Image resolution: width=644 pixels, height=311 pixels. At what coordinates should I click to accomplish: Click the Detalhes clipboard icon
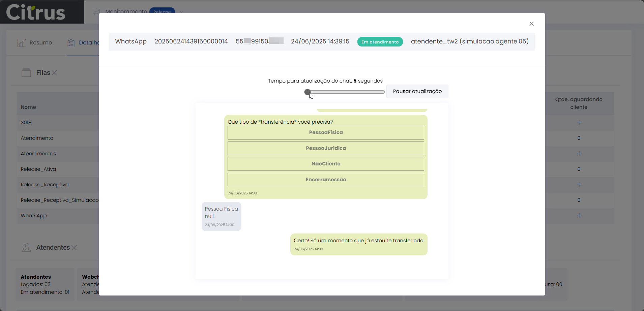(71, 43)
